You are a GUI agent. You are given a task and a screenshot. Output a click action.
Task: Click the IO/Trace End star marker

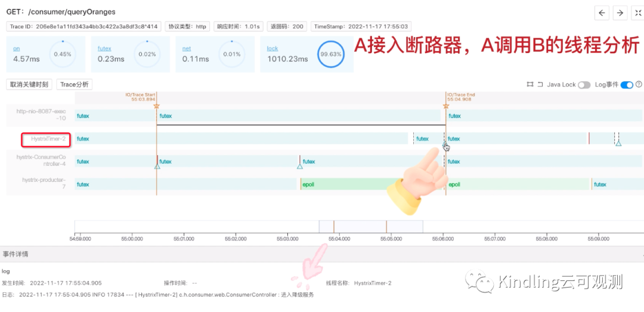pyautogui.click(x=446, y=106)
